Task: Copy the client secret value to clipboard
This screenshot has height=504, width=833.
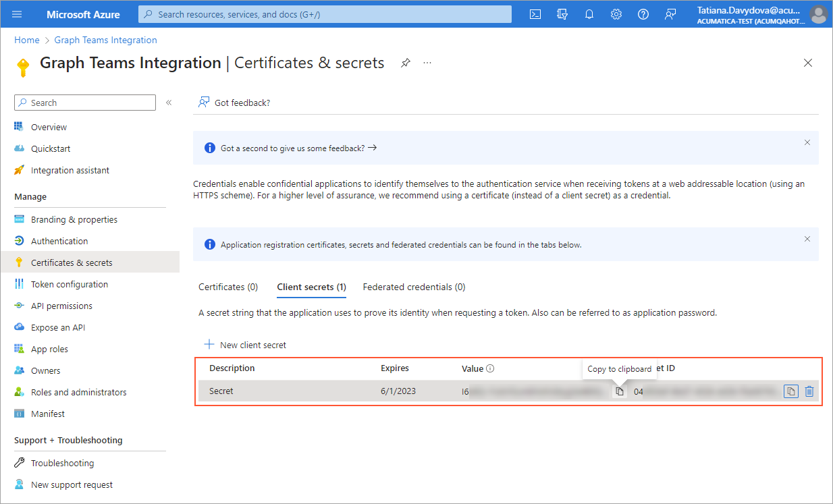Action: (x=619, y=391)
